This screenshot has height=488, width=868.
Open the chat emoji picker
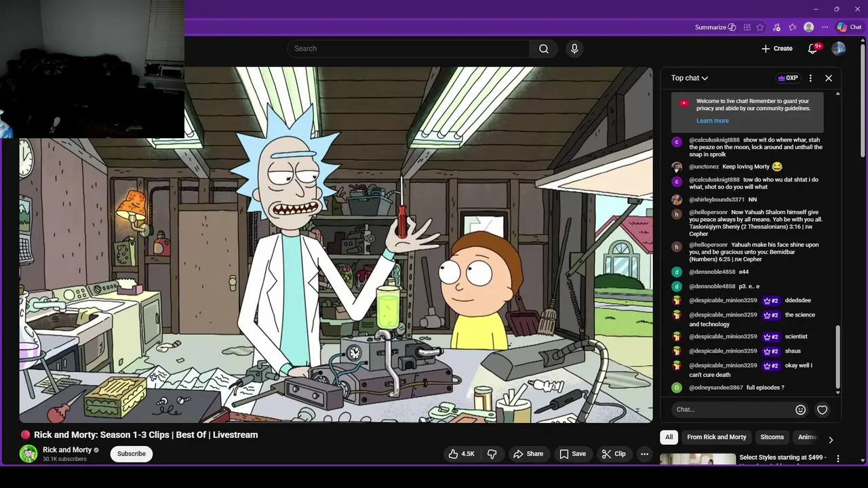(x=801, y=409)
